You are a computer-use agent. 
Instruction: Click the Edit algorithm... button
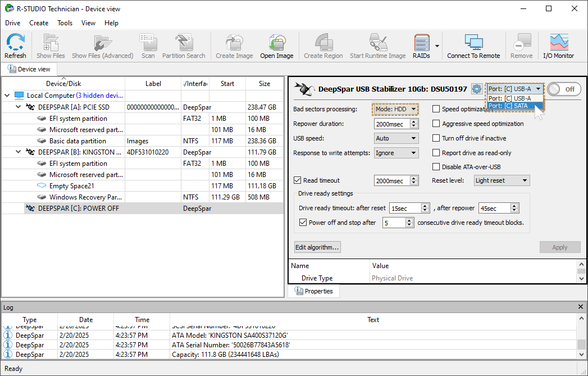tap(317, 247)
